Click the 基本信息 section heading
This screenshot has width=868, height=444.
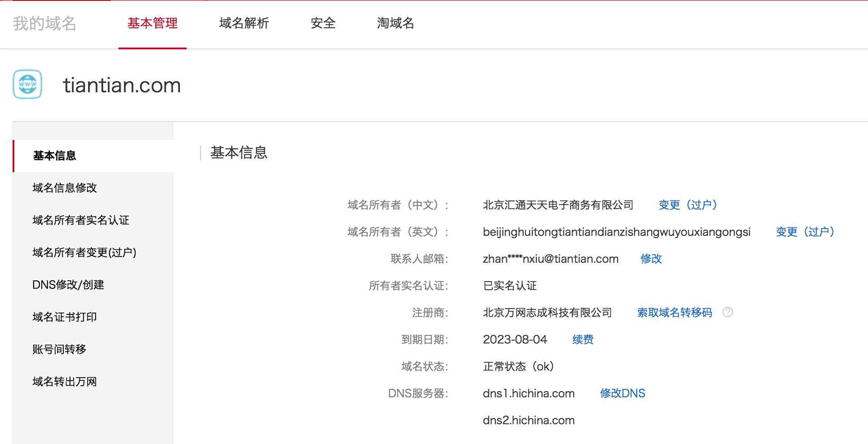tap(239, 152)
